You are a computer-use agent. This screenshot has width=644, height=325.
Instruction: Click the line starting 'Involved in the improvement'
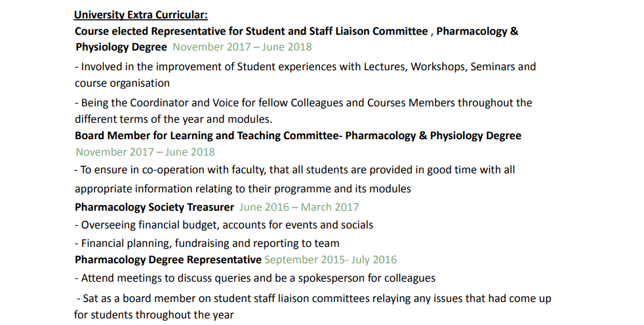(x=305, y=66)
